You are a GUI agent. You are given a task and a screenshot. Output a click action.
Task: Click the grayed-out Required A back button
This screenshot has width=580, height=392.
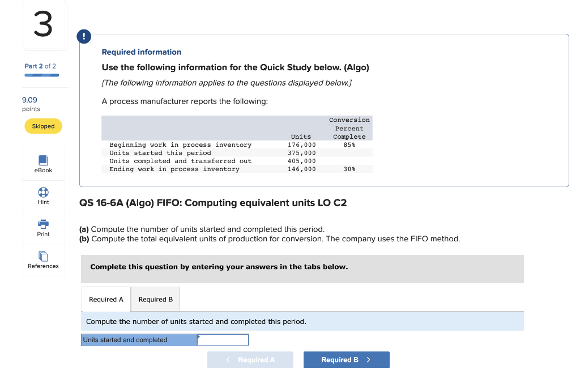click(250, 359)
